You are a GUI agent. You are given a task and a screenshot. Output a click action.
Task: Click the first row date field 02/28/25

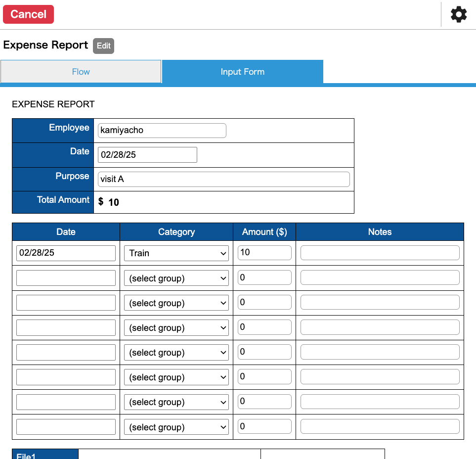[66, 253]
